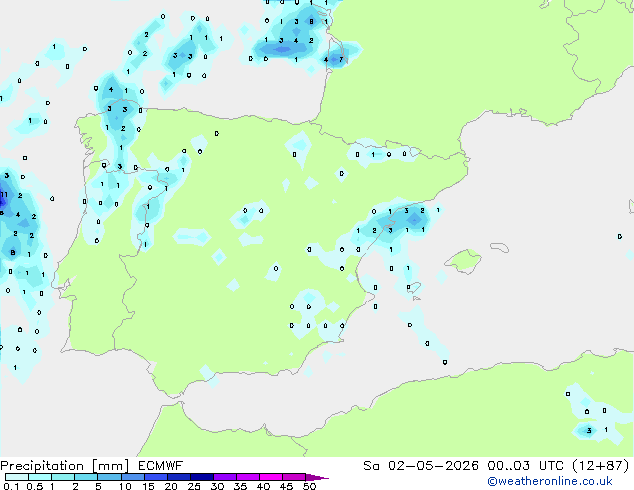Click the '[mm]' unit label
The width and height of the screenshot is (634, 490).
pyautogui.click(x=110, y=466)
